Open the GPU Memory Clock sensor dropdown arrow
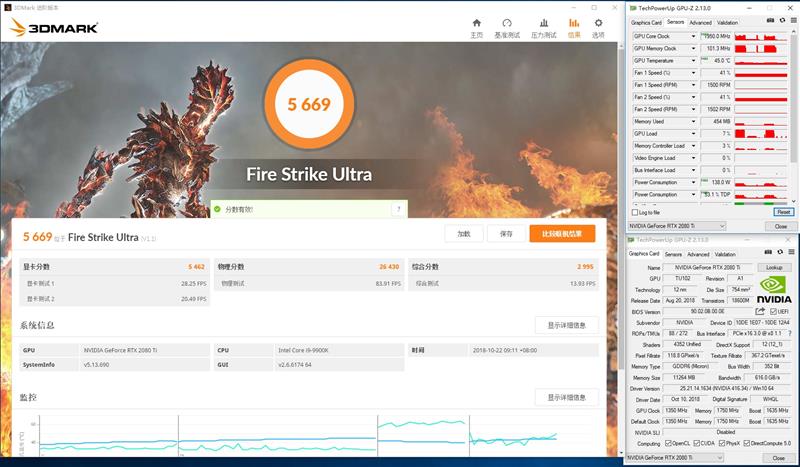The height and width of the screenshot is (467, 800). pyautogui.click(x=693, y=48)
